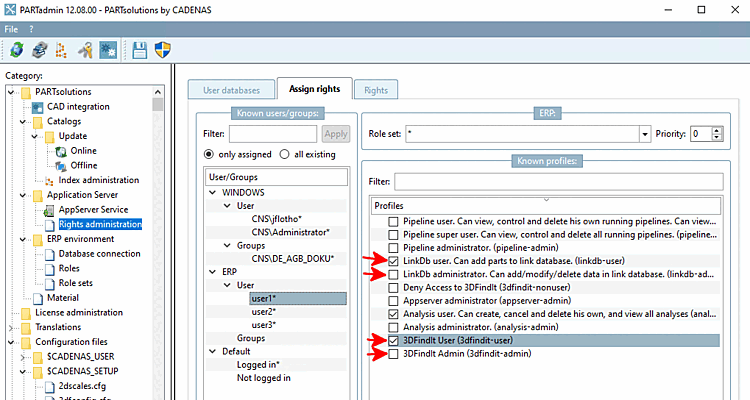Click the Database connection page icon
This screenshot has height=400, width=750.
(50, 254)
